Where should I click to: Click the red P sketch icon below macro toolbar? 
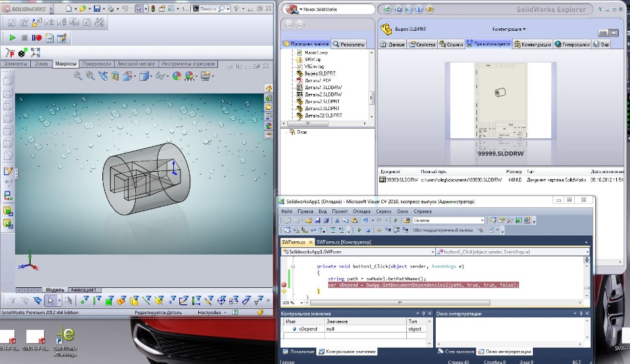10,52
